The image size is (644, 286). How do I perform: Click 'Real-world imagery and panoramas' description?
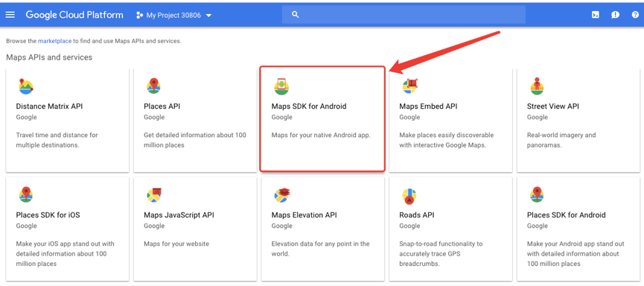tap(561, 140)
